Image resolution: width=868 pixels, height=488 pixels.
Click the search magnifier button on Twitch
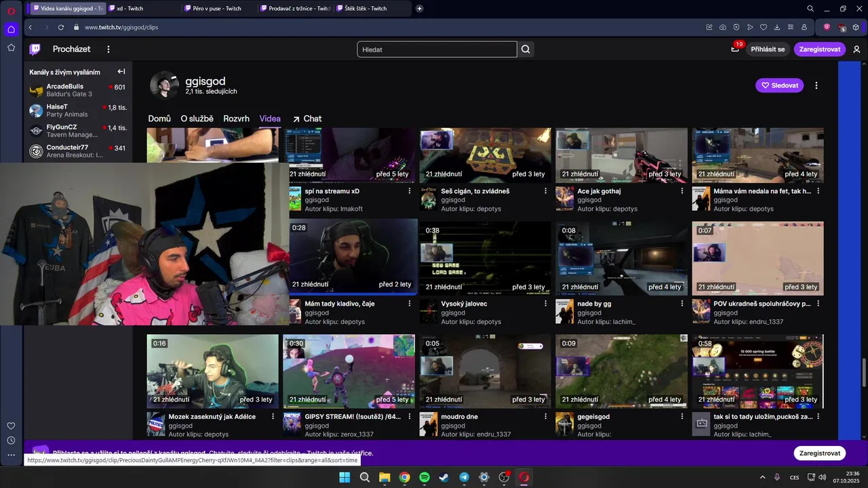526,49
